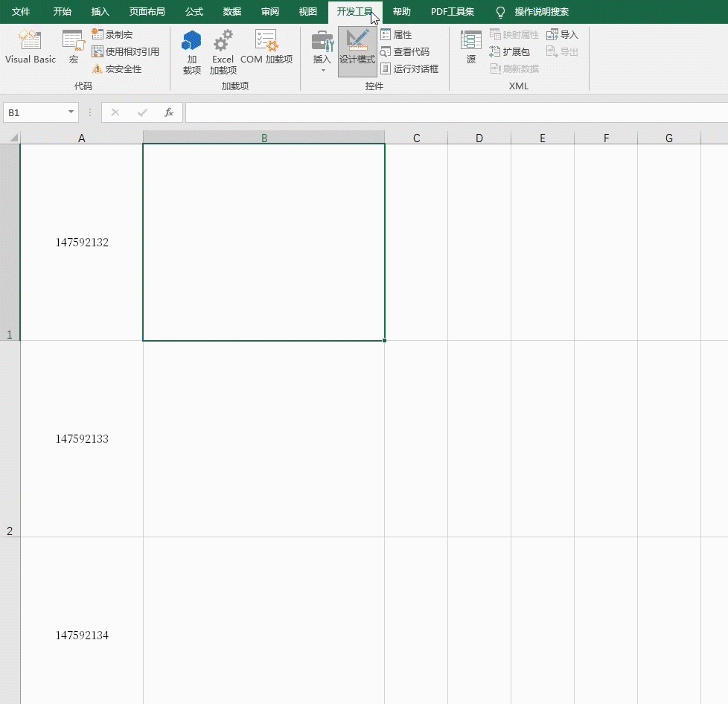
Task: Expand the Insert controls (插入) dropdown
Action: pyautogui.click(x=322, y=51)
